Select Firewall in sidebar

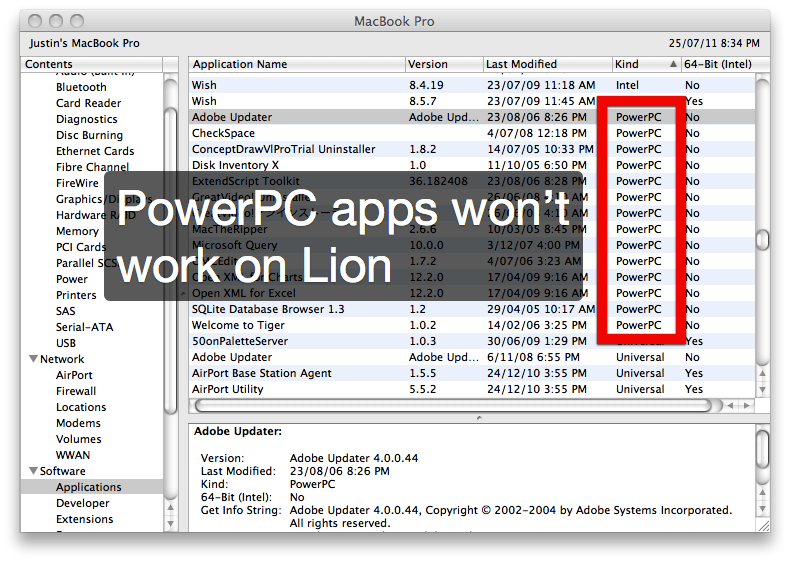[76, 391]
